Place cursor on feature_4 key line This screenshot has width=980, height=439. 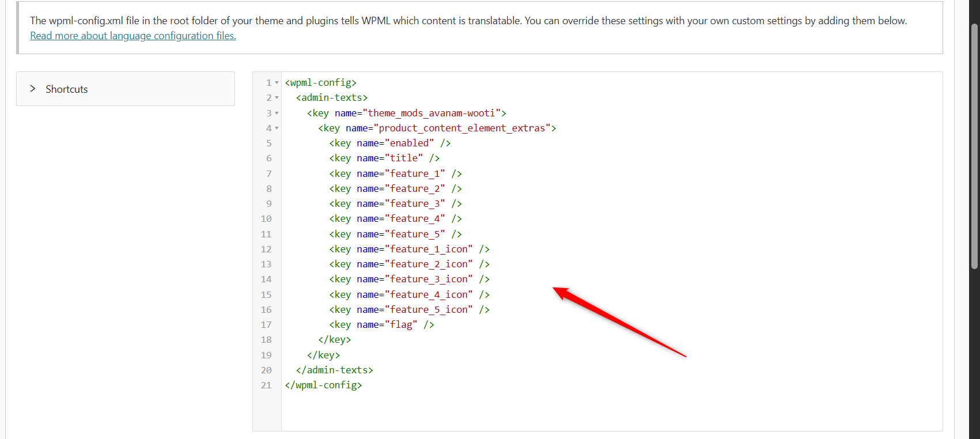click(395, 218)
